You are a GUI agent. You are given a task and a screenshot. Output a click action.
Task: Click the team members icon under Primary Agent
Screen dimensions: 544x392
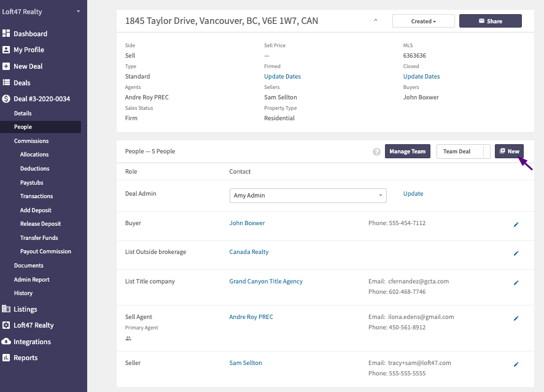[x=128, y=338]
